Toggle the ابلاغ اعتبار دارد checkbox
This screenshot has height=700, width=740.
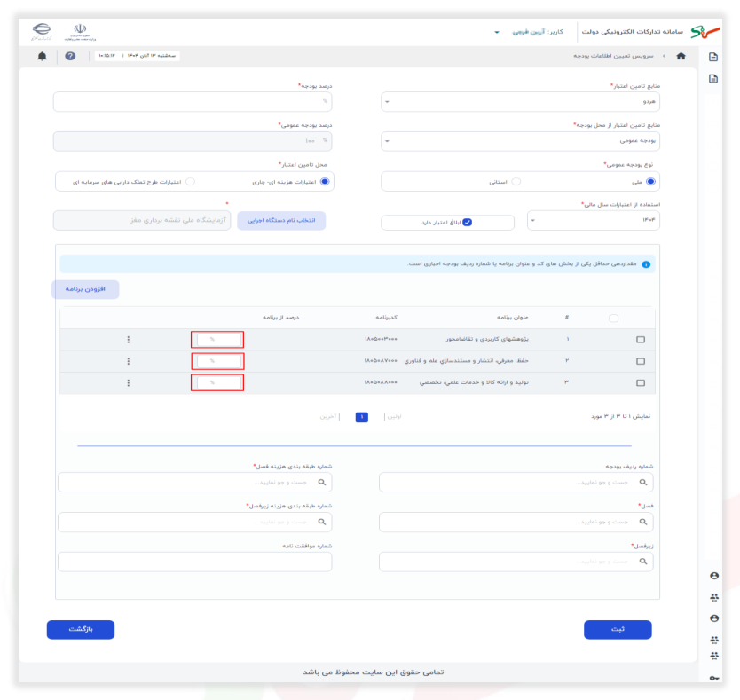[x=468, y=223]
